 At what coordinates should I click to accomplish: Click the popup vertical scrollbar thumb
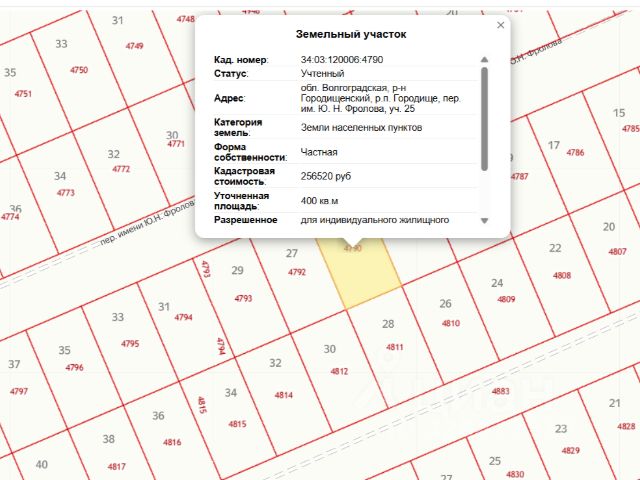(484, 119)
